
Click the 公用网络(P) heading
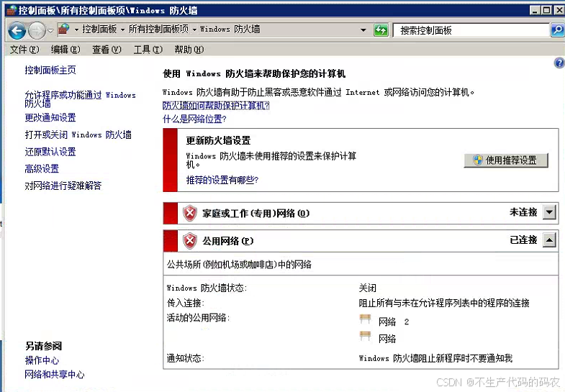[x=227, y=241]
